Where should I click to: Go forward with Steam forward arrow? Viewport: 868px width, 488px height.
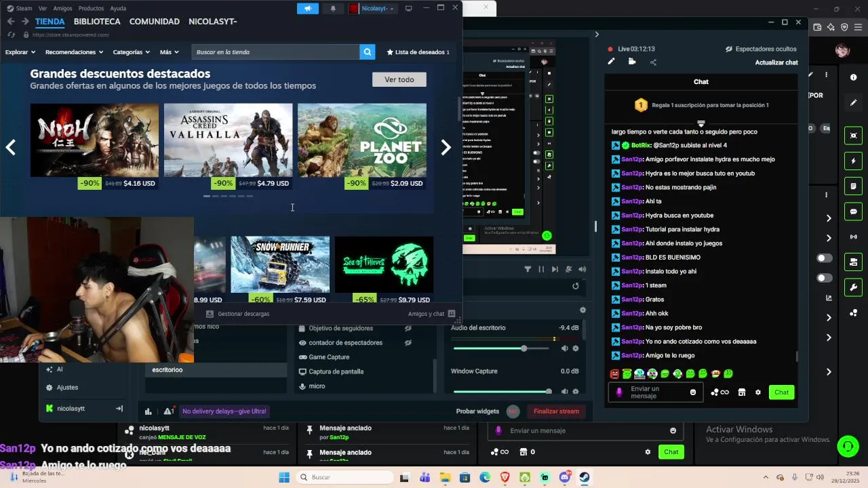pos(25,22)
